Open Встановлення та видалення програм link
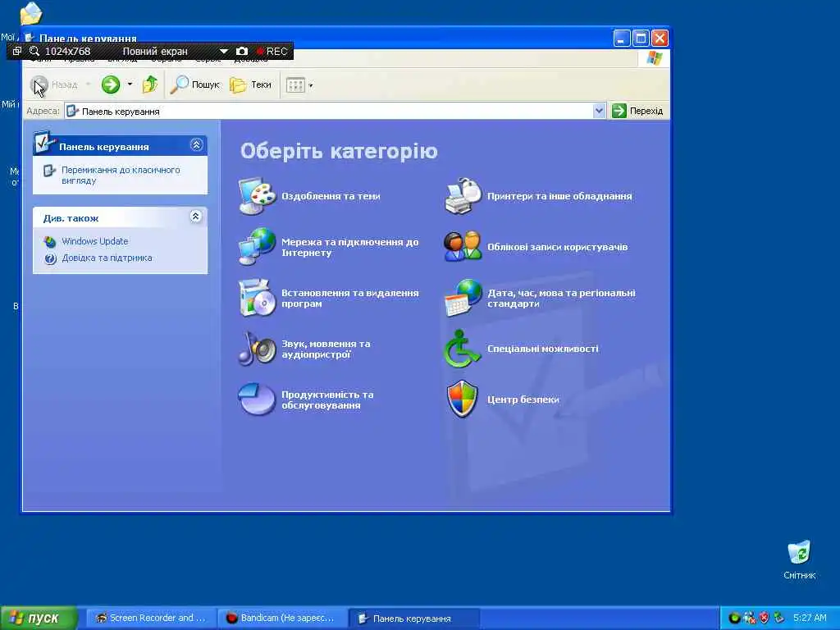 point(349,298)
